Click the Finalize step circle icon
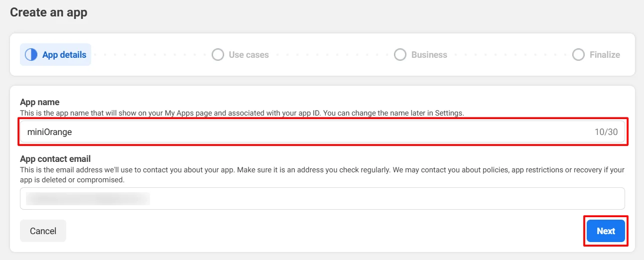 click(578, 55)
